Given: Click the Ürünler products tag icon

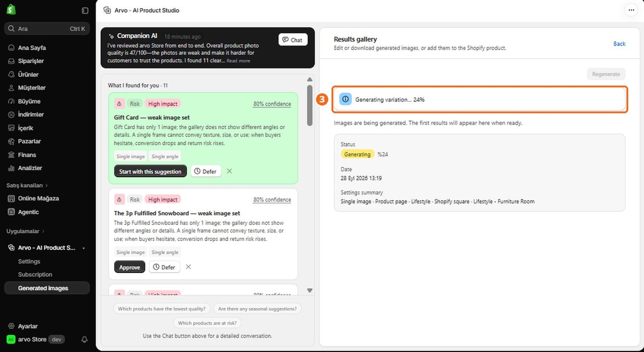Looking at the screenshot, I should (x=11, y=74).
